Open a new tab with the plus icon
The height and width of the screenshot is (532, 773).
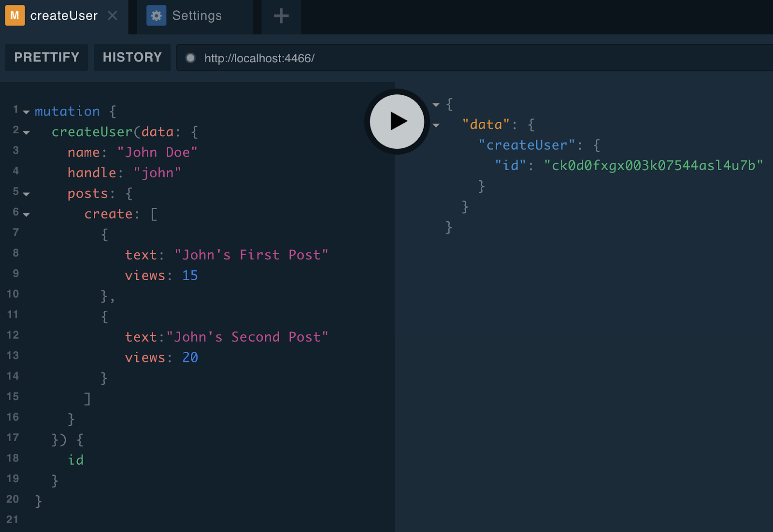(281, 16)
